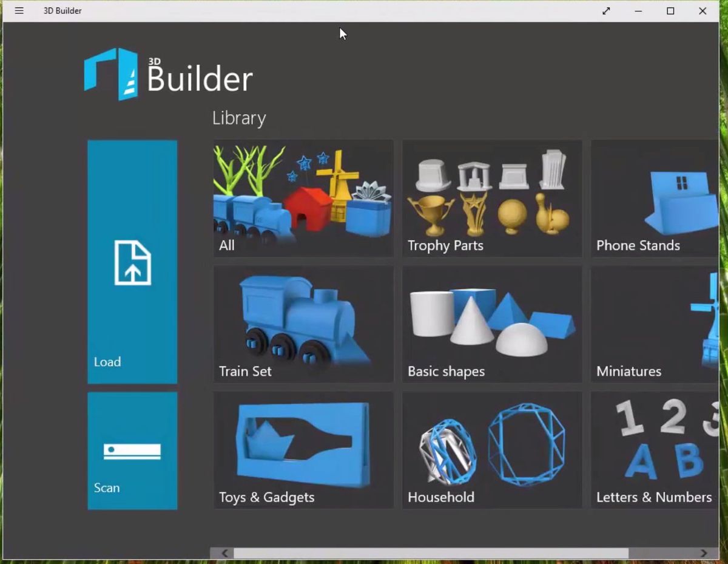Viewport: 728px width, 564px height.
Task: Select the Basic shapes category
Action: point(491,324)
